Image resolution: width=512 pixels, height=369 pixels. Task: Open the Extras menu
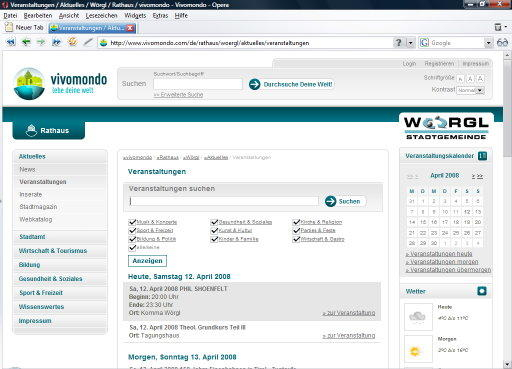[x=160, y=16]
